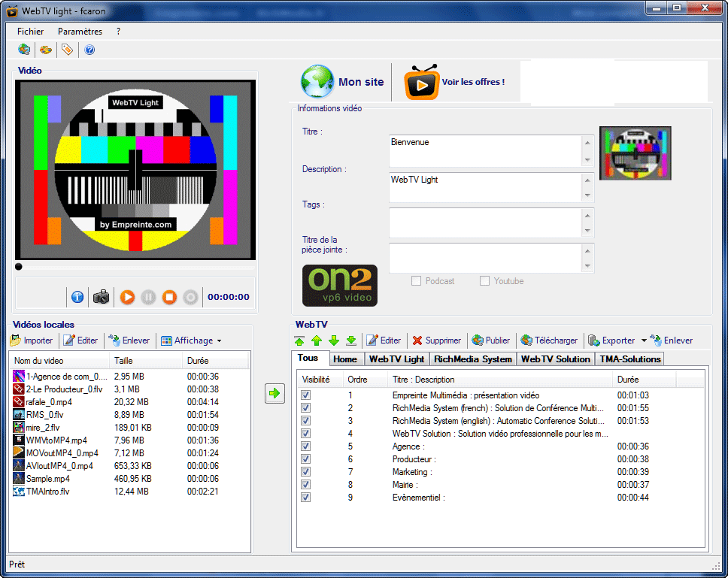This screenshot has width=728, height=578.
Task: Click the video thumbnail preview image
Action: tap(635, 153)
